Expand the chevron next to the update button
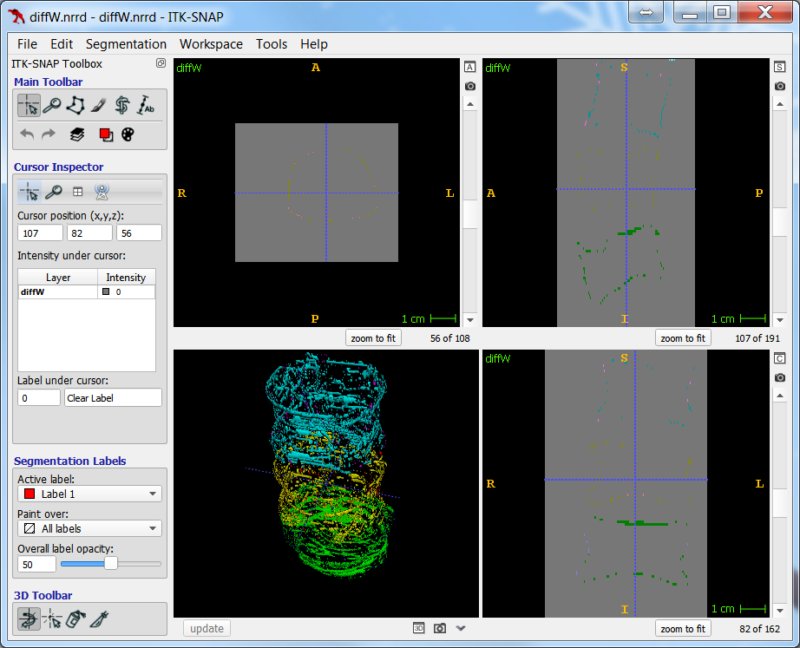Image resolution: width=800 pixels, height=648 pixels. tap(460, 628)
